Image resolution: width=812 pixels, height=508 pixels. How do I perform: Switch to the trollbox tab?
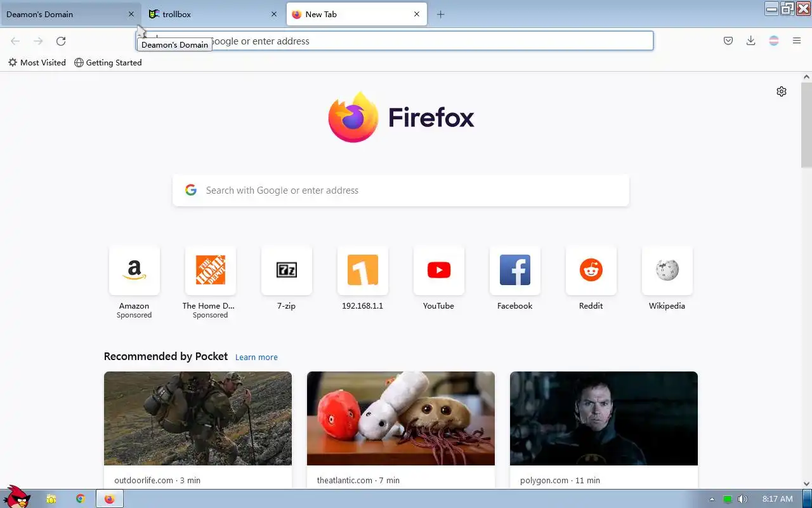click(206, 14)
